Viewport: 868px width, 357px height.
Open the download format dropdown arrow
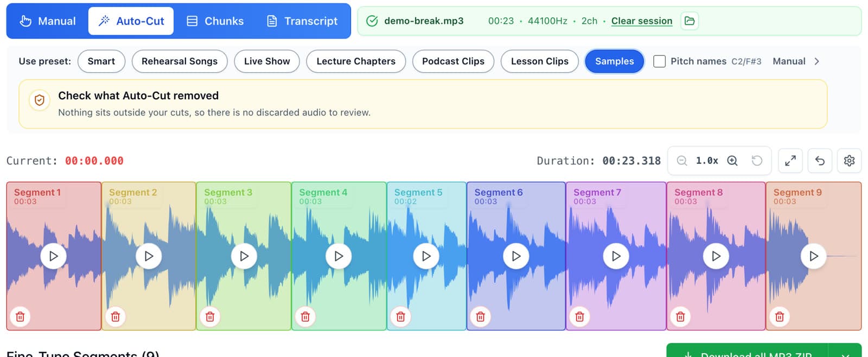pyautogui.click(x=845, y=353)
